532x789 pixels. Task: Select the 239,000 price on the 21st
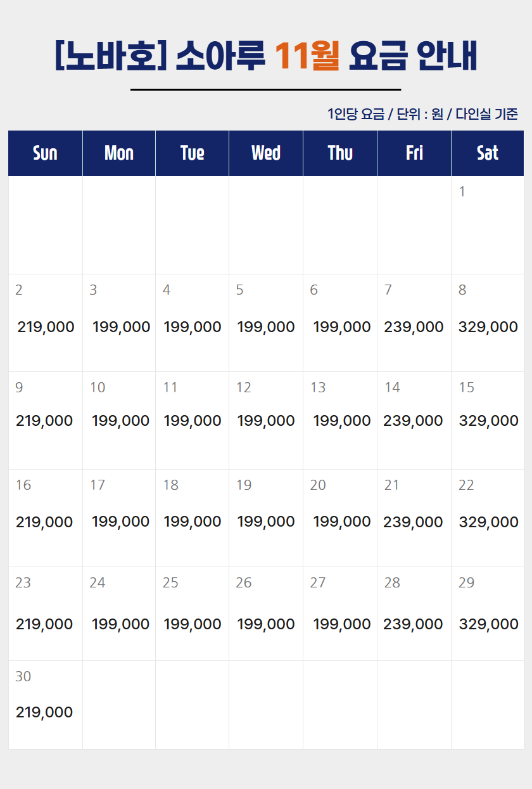[413, 522]
